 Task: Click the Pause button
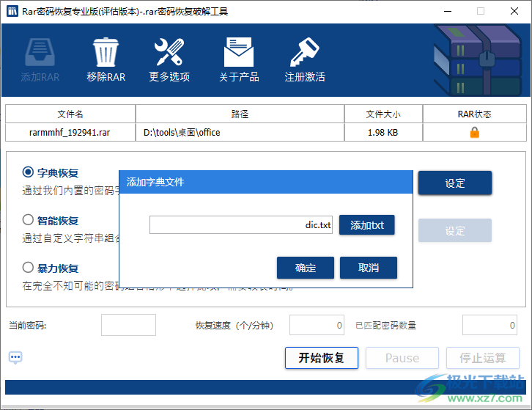pos(402,358)
